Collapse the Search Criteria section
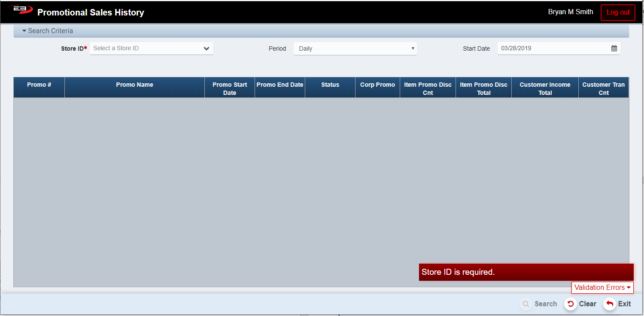The image size is (644, 316). point(48,31)
